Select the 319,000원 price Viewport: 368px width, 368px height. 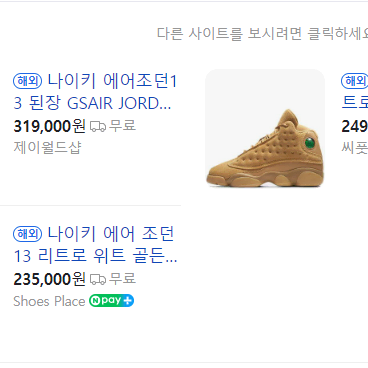[x=49, y=126]
